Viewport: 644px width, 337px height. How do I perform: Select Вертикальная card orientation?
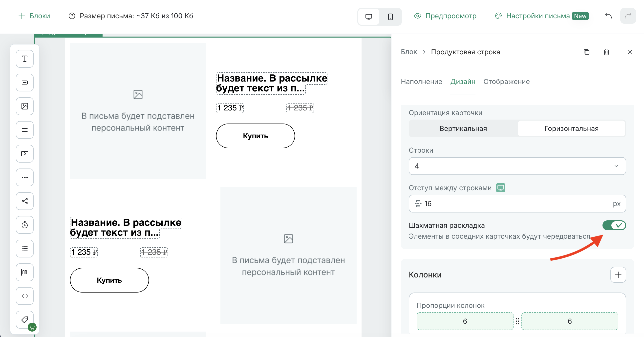[463, 128]
